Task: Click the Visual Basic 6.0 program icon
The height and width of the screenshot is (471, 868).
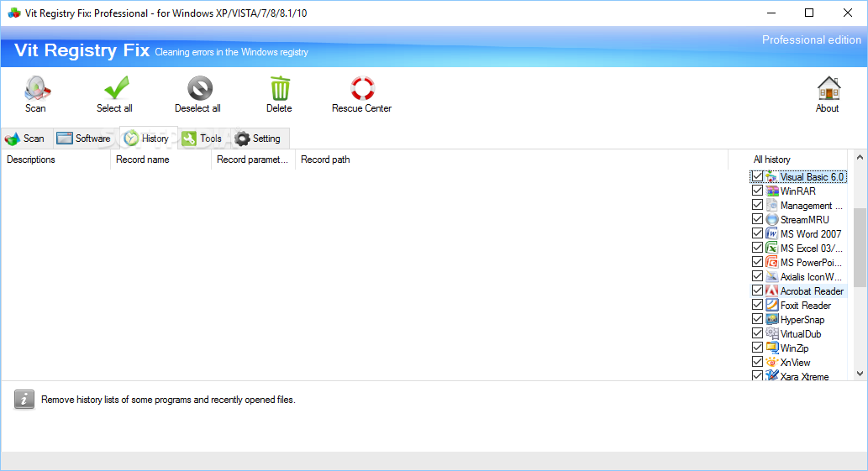Action: point(771,177)
